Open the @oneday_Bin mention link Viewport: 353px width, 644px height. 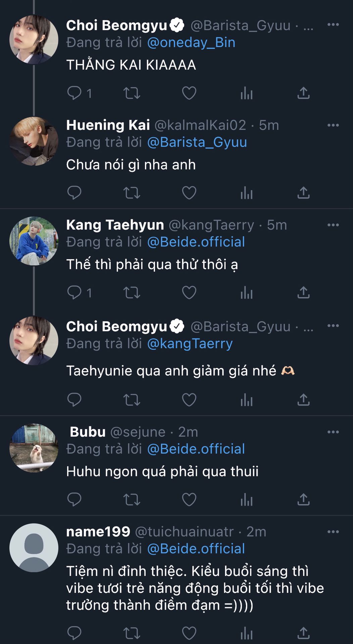191,43
